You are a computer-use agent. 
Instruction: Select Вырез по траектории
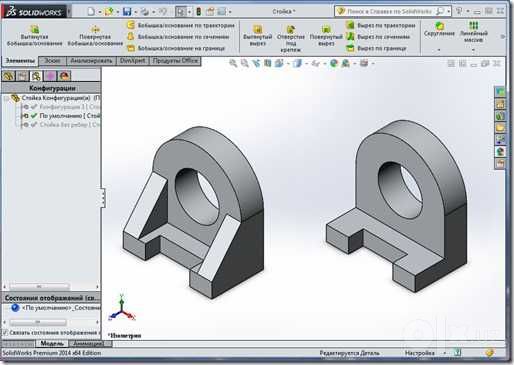[381, 25]
